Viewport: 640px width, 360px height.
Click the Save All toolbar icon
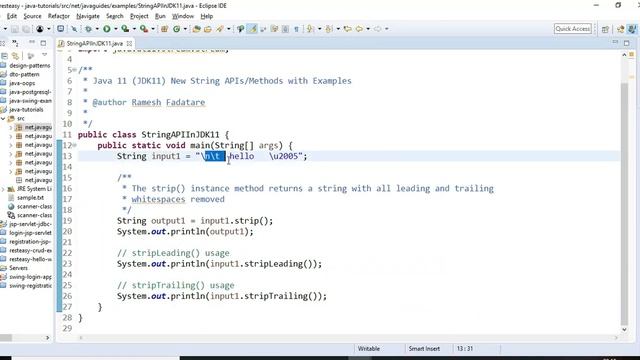pyautogui.click(x=26, y=29)
